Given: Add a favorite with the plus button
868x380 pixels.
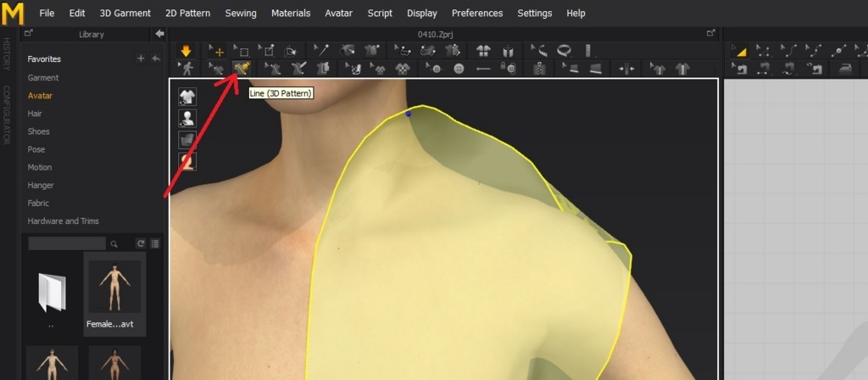Looking at the screenshot, I should 141,59.
